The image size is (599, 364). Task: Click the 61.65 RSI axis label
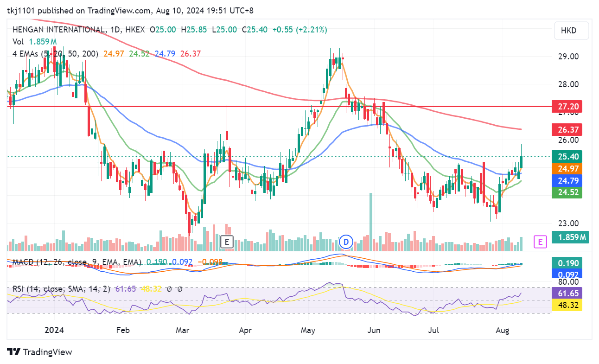pos(567,294)
